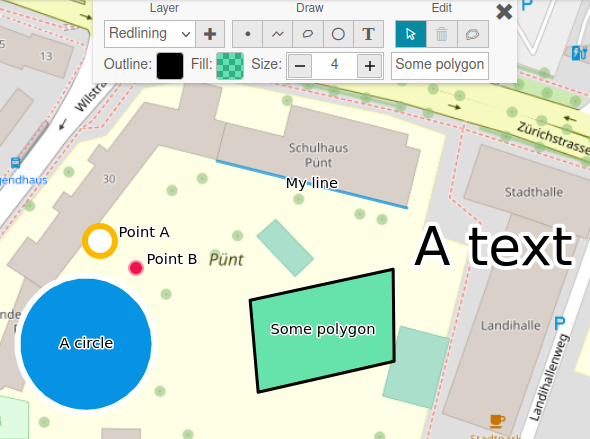The image size is (590, 439).
Task: Add a new redlining layer
Action: [210, 34]
